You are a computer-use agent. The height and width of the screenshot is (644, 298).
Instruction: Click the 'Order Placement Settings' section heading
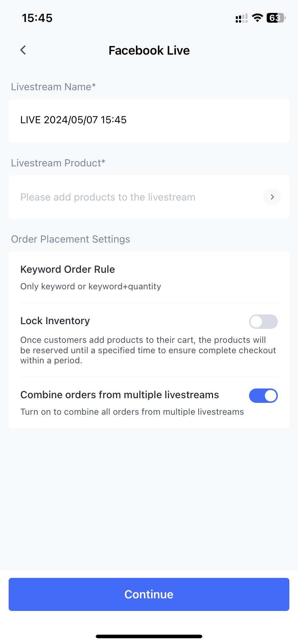click(71, 239)
